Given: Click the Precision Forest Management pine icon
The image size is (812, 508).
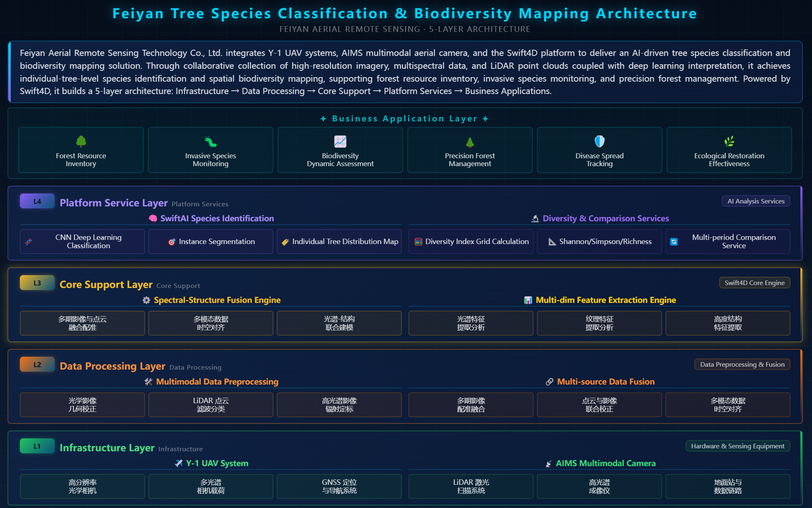Looking at the screenshot, I should click(x=470, y=142).
